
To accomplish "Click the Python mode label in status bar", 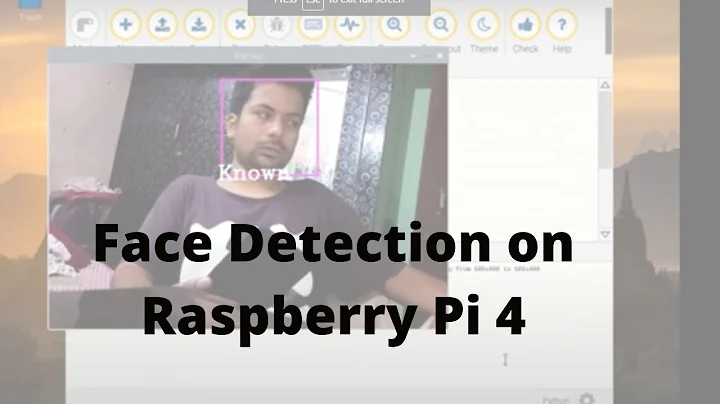I will [x=556, y=400].
